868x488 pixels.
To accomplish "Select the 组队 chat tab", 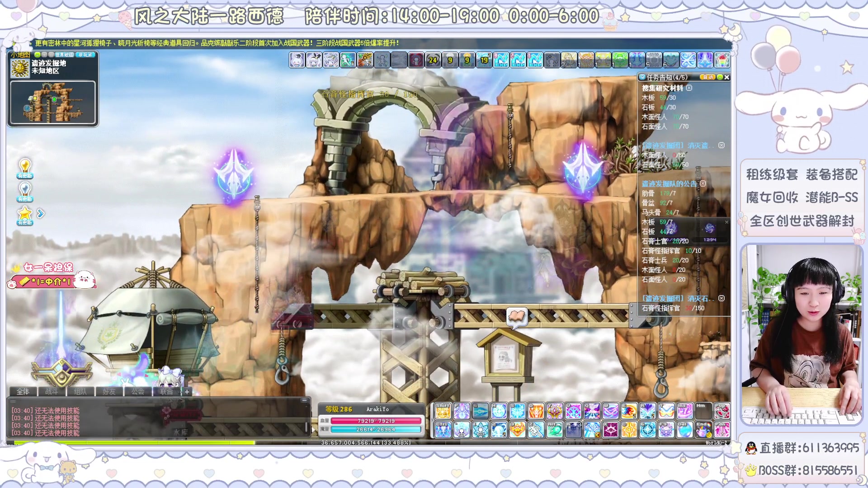I will click(80, 391).
